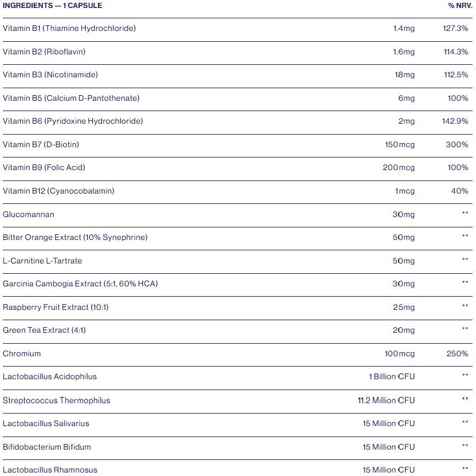Click the Vitamin B5 (Calcium D-Pantothenate) text
This screenshot has width=476, height=476.
(x=71, y=98)
